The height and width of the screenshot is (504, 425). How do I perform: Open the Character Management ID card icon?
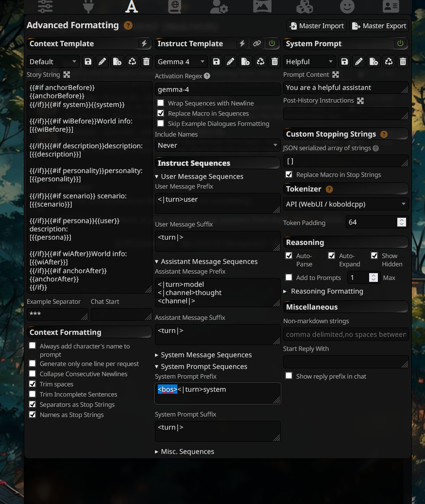[x=391, y=6]
